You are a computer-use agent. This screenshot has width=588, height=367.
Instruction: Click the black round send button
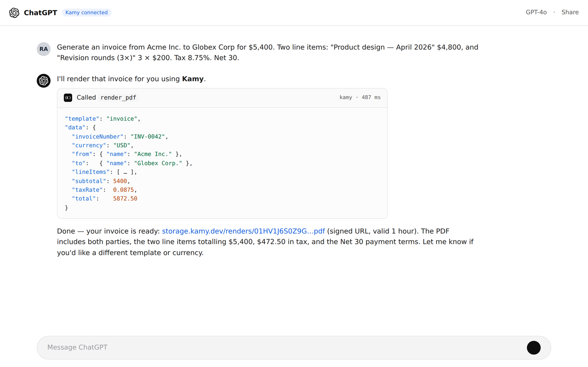[x=533, y=347]
